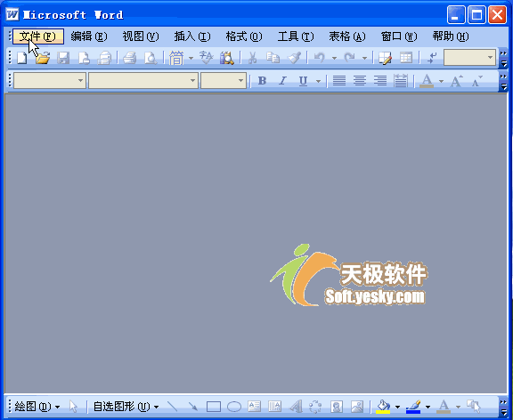
Task: Select the Select Objects arrow tool
Action: (73, 407)
